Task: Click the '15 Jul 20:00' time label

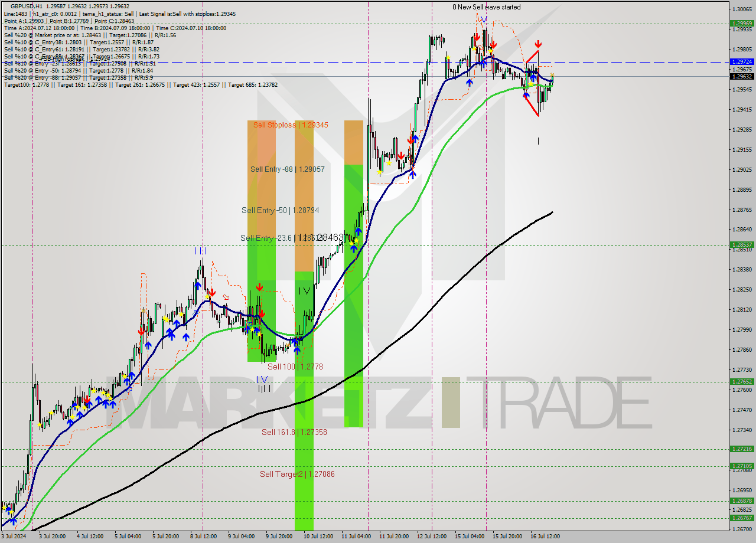Action: [507, 537]
